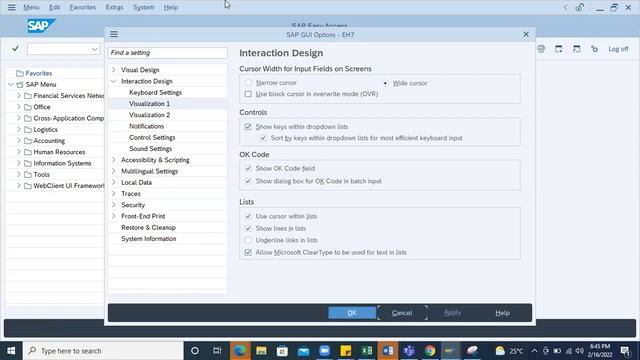Viewport: 640px width, 360px height.
Task: Expand the Accounting folder node
Action: (x=19, y=140)
